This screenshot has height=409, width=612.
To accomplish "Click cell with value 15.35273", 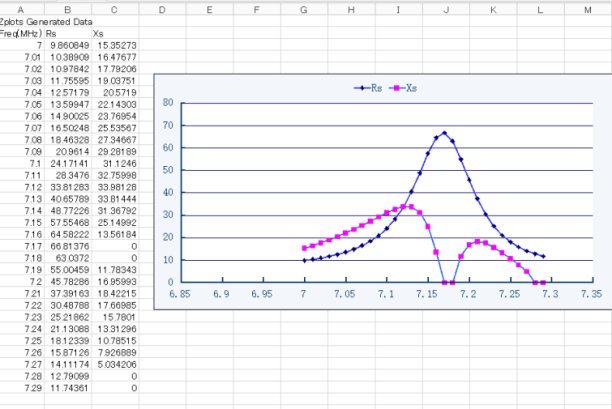I will pyautogui.click(x=116, y=45).
